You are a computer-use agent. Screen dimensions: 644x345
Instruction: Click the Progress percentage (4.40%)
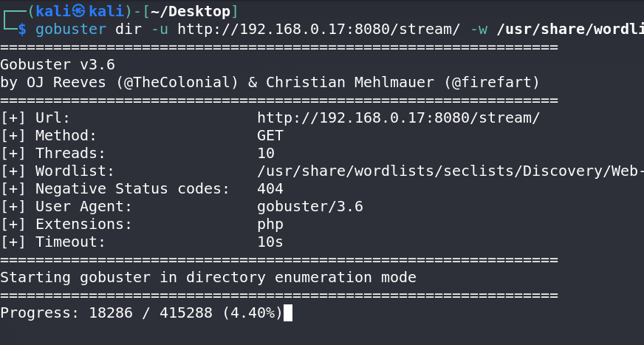pyautogui.click(x=253, y=313)
